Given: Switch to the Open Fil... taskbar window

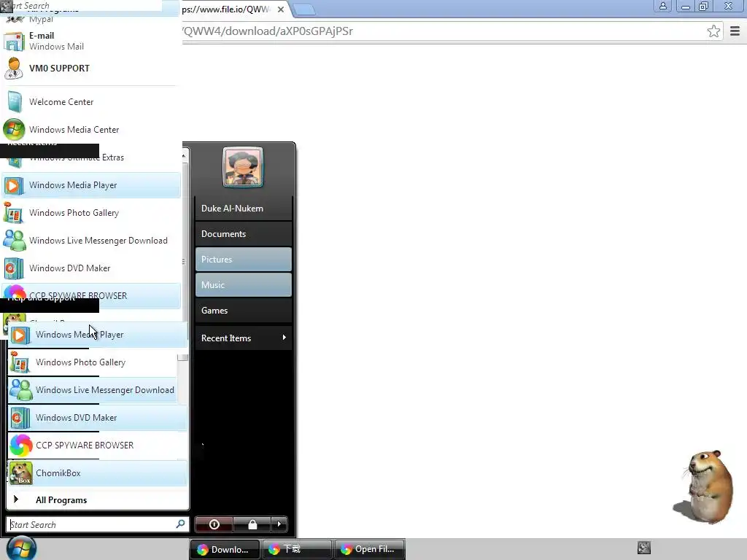Looking at the screenshot, I should tap(370, 549).
